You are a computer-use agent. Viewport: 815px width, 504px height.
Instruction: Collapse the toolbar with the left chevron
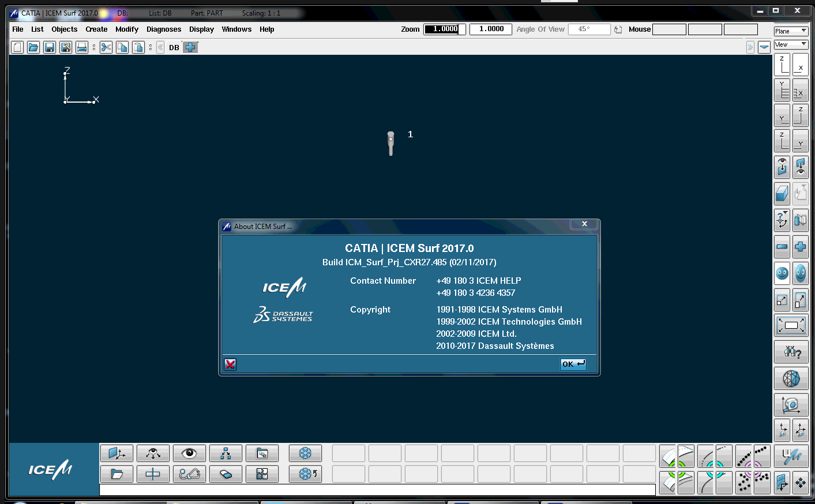(x=160, y=47)
